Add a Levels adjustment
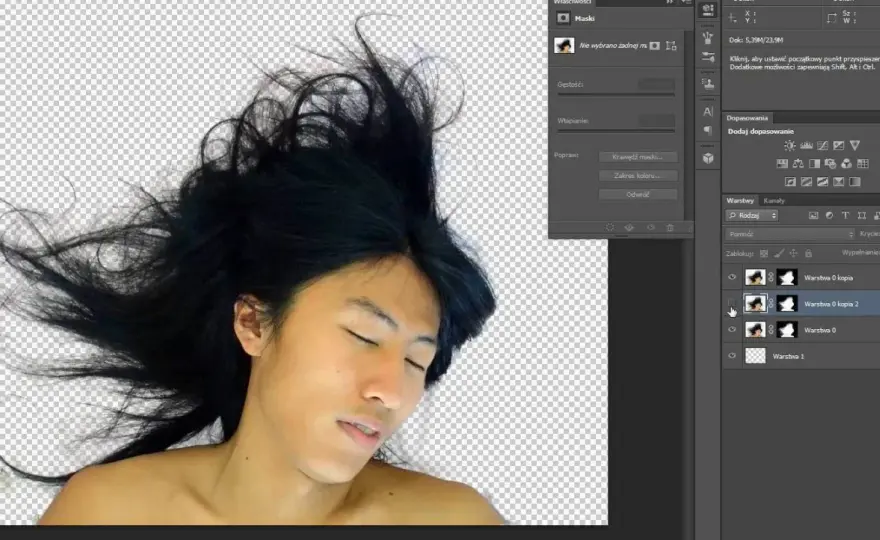The image size is (880, 540). click(x=806, y=146)
